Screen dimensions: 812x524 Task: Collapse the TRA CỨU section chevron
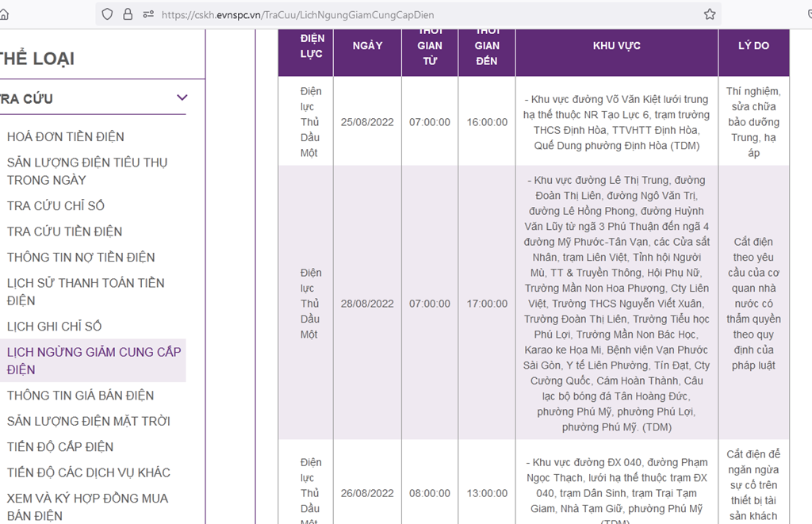coord(182,98)
